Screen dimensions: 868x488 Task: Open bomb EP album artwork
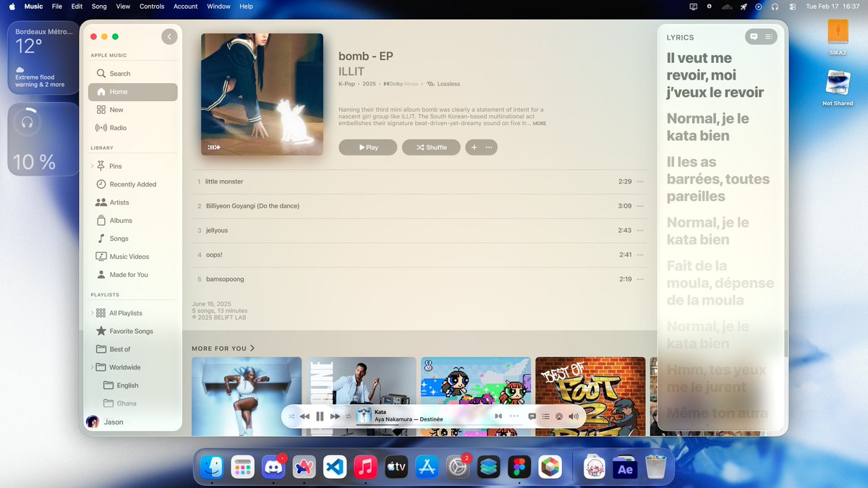click(262, 94)
